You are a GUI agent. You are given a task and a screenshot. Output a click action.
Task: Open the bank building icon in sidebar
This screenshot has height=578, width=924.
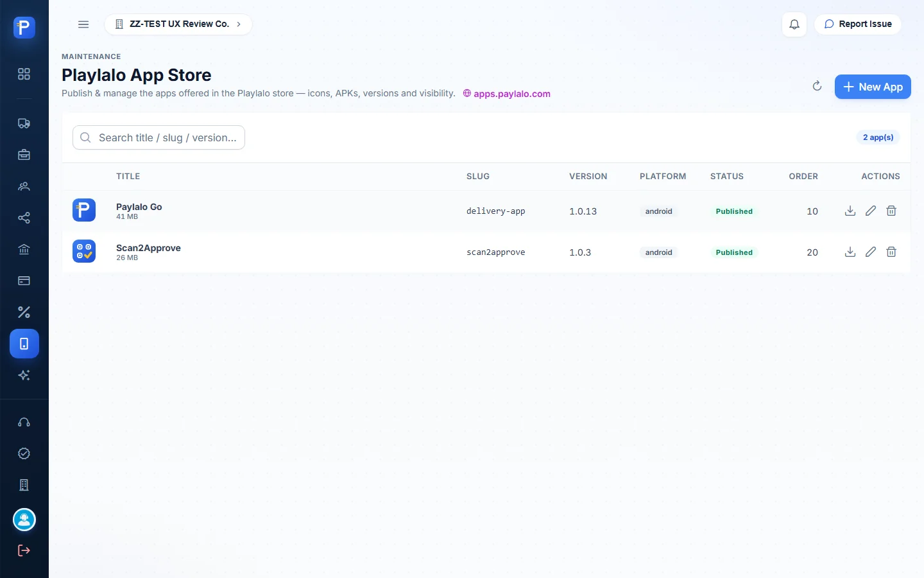[24, 249]
